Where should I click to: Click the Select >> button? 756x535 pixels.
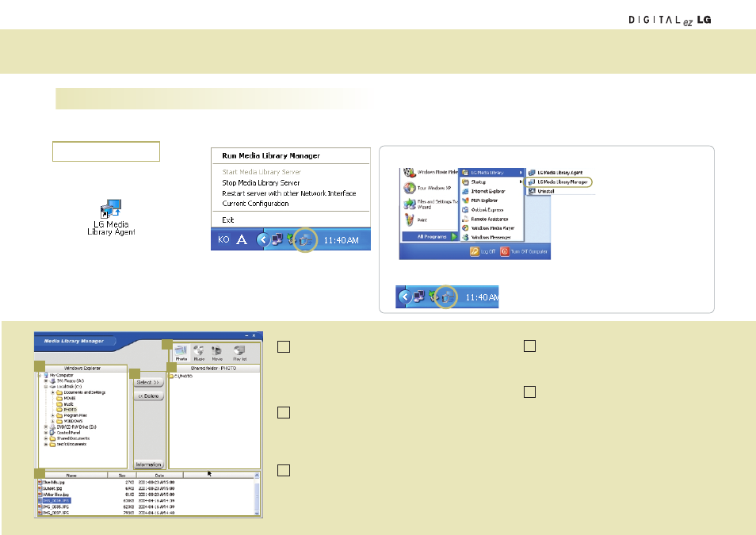tap(148, 382)
